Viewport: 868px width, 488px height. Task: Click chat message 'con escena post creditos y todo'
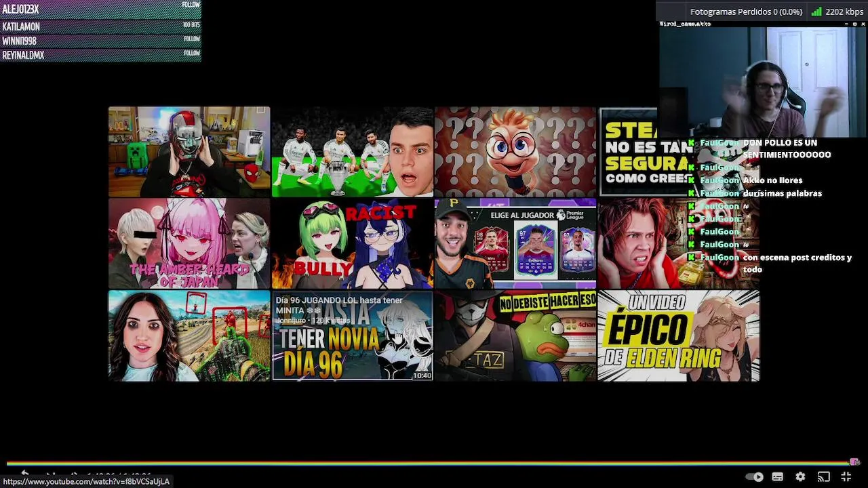(x=797, y=263)
